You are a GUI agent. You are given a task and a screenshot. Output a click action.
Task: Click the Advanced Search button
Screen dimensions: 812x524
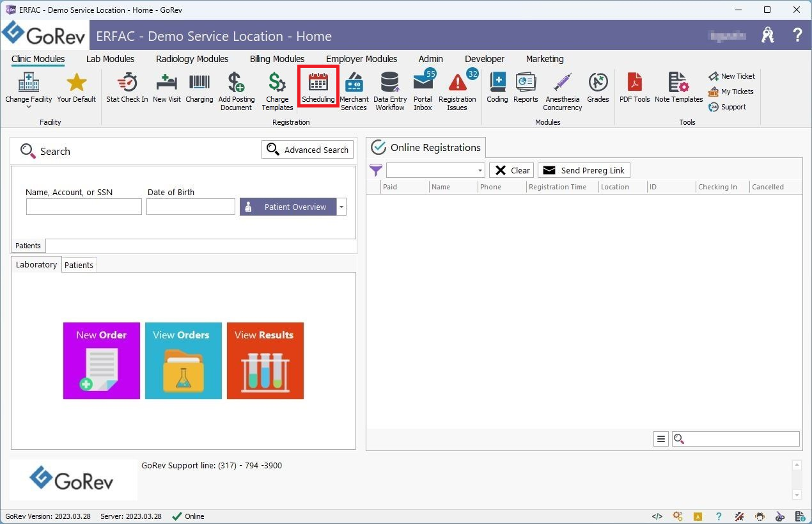coord(308,150)
